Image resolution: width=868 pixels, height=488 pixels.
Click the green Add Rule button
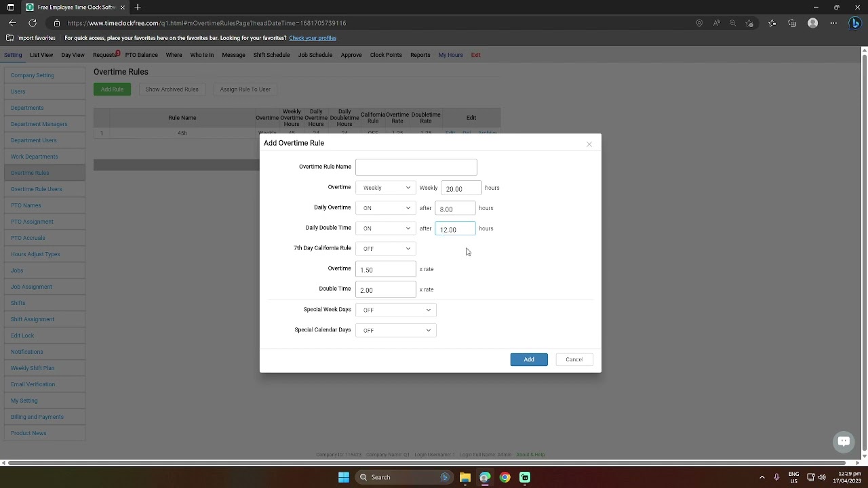[112, 89]
